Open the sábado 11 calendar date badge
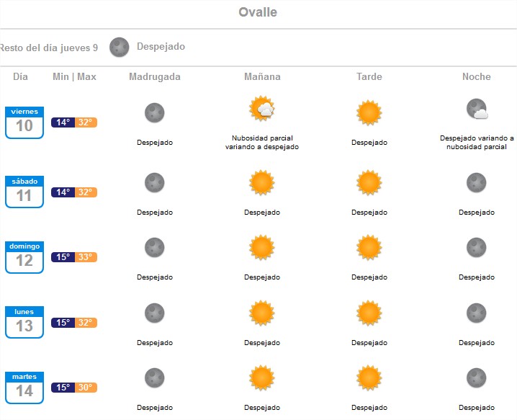Screen dimensions: 517x420 [24, 192]
